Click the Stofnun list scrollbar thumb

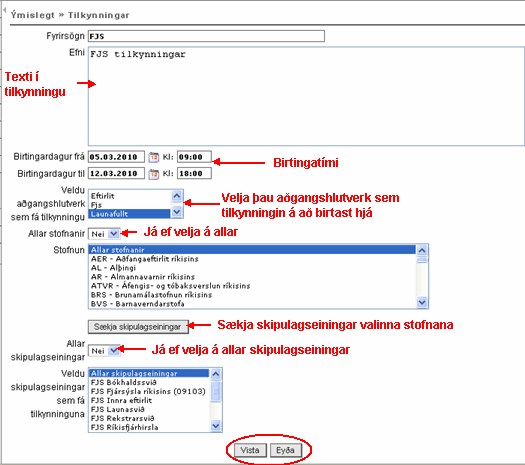click(x=422, y=260)
